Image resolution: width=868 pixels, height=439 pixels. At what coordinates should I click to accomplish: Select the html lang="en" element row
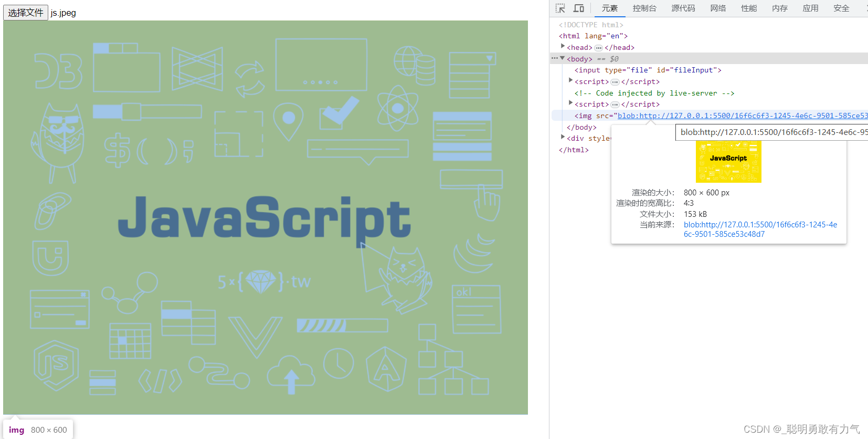click(x=593, y=36)
